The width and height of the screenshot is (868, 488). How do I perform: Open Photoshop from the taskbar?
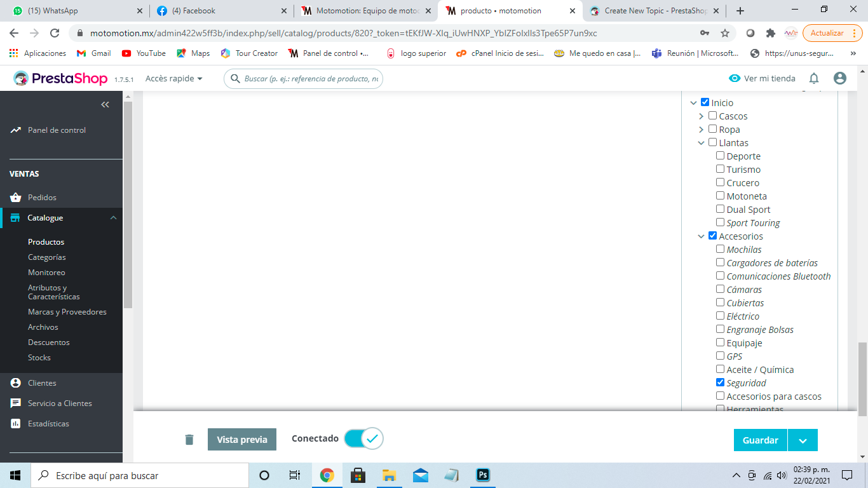coord(482,475)
